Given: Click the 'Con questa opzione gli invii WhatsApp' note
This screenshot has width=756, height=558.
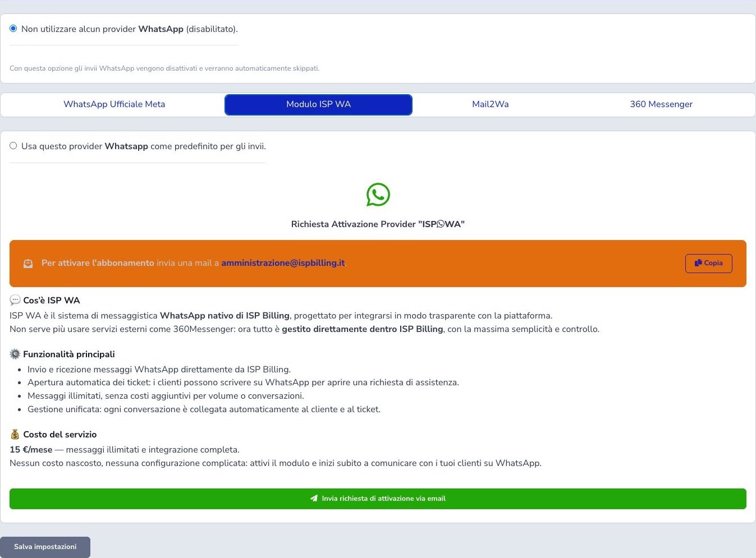Looking at the screenshot, I should 164,68.
